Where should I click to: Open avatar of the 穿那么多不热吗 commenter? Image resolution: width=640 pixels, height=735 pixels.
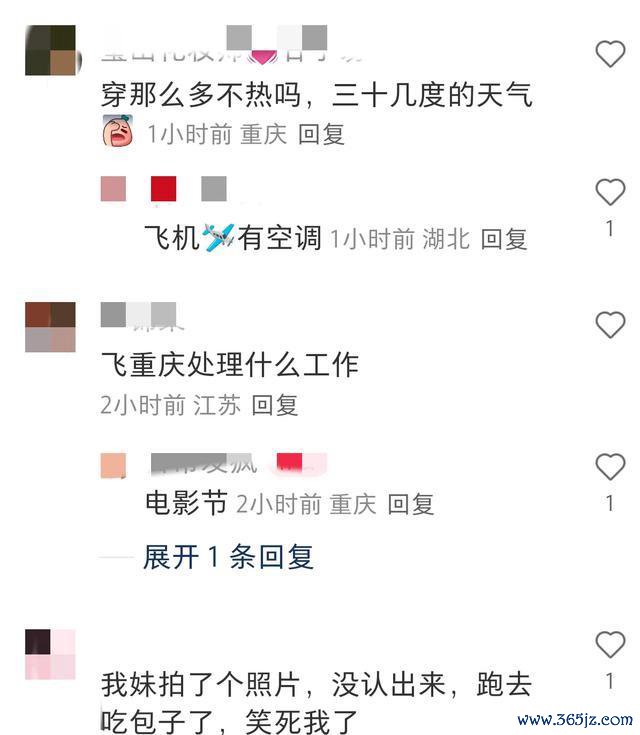[x=50, y=50]
